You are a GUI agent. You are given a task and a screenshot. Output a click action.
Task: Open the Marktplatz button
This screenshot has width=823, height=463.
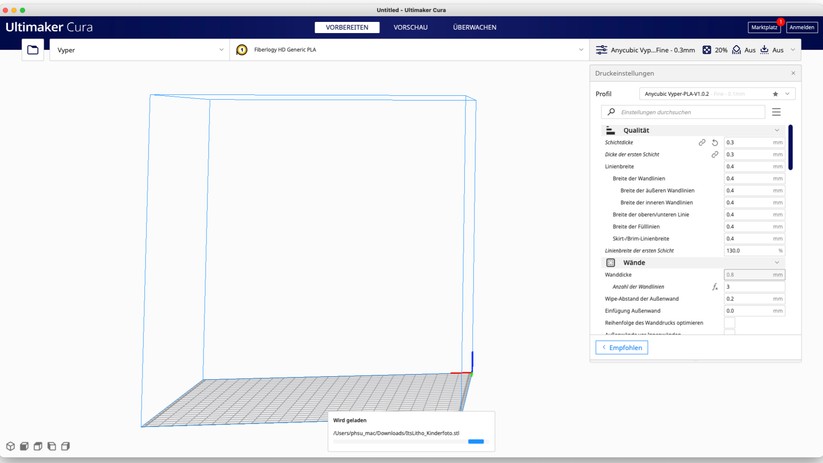click(764, 27)
